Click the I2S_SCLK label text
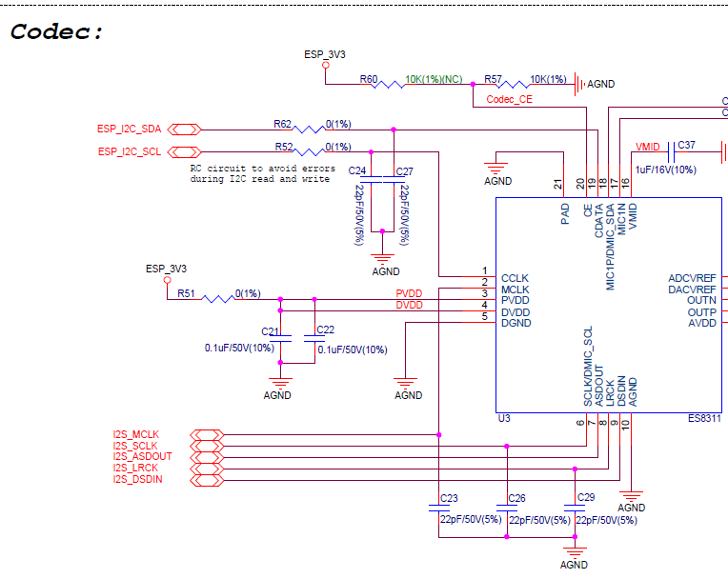The height and width of the screenshot is (579, 728). [135, 446]
